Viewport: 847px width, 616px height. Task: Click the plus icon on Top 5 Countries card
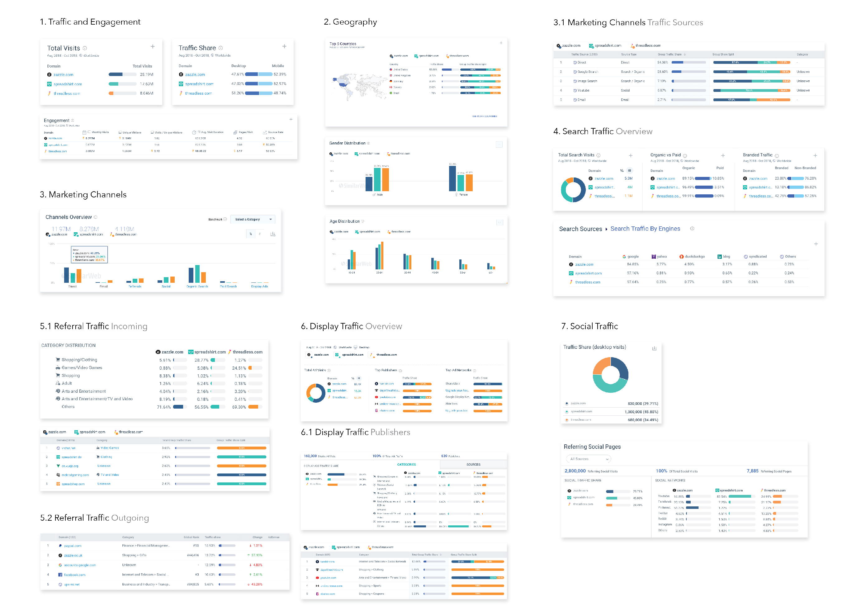pyautogui.click(x=501, y=43)
